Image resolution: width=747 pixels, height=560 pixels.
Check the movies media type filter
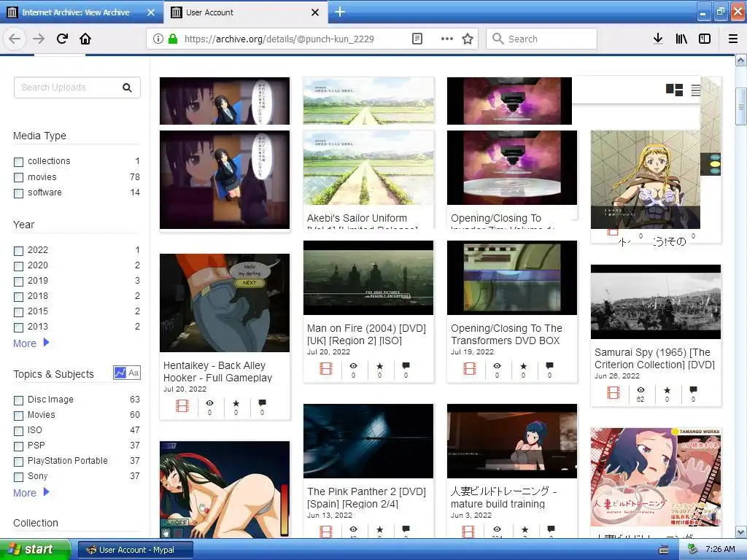point(18,178)
